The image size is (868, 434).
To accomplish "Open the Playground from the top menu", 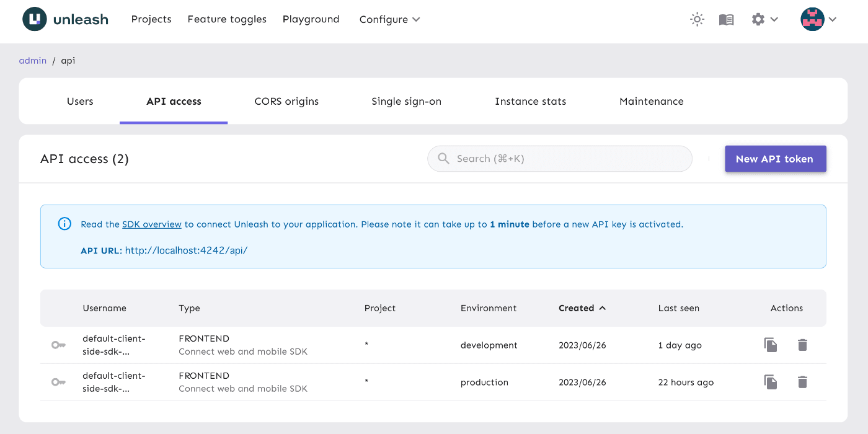I will [x=311, y=19].
